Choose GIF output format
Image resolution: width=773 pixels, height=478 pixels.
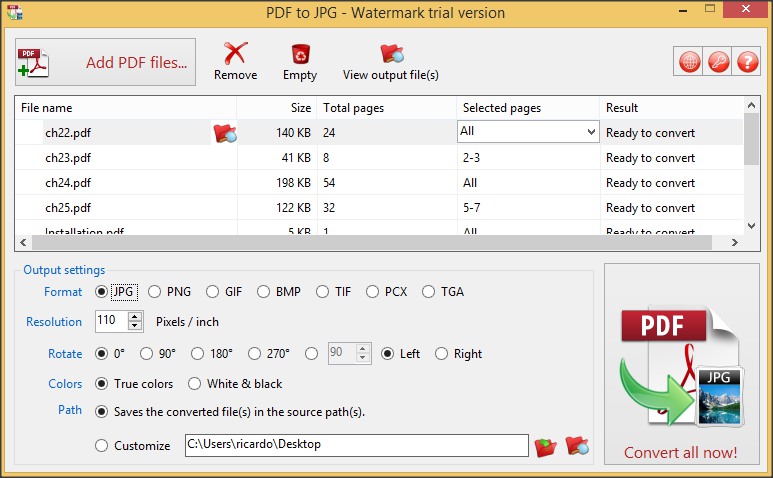pyautogui.click(x=212, y=292)
